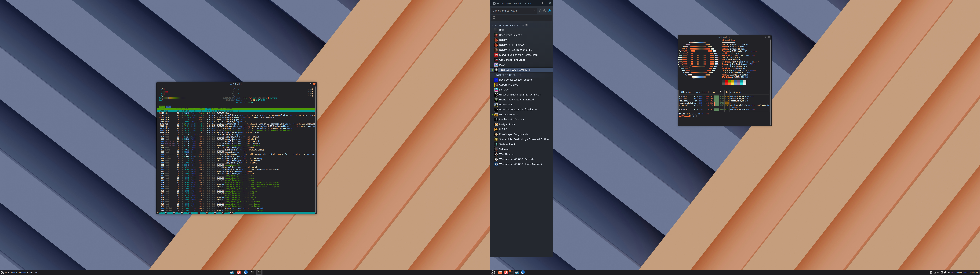Open the Files folder icon in panel
The width and height of the screenshot is (980, 275).
[x=500, y=272]
